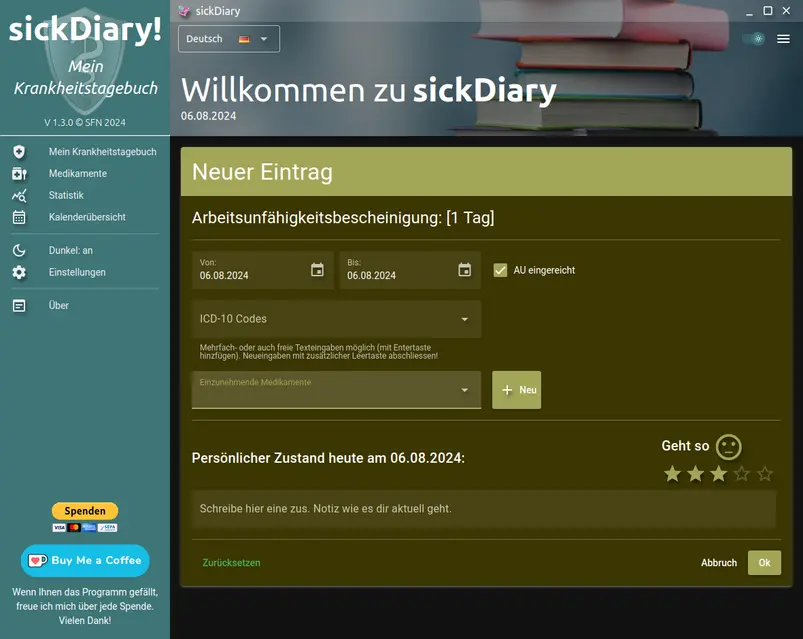Screen dimensions: 803x639
Task: Set rating to three stars
Action: (719, 474)
